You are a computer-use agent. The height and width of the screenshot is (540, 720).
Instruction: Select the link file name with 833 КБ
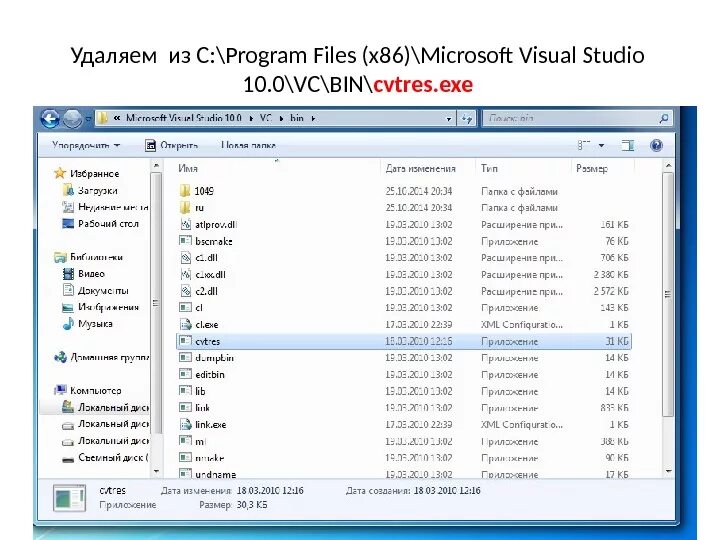202,408
